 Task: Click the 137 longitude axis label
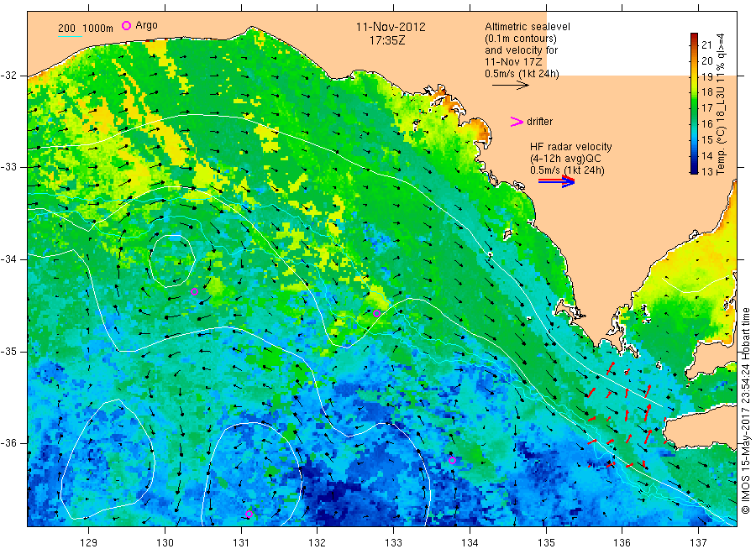(698, 543)
